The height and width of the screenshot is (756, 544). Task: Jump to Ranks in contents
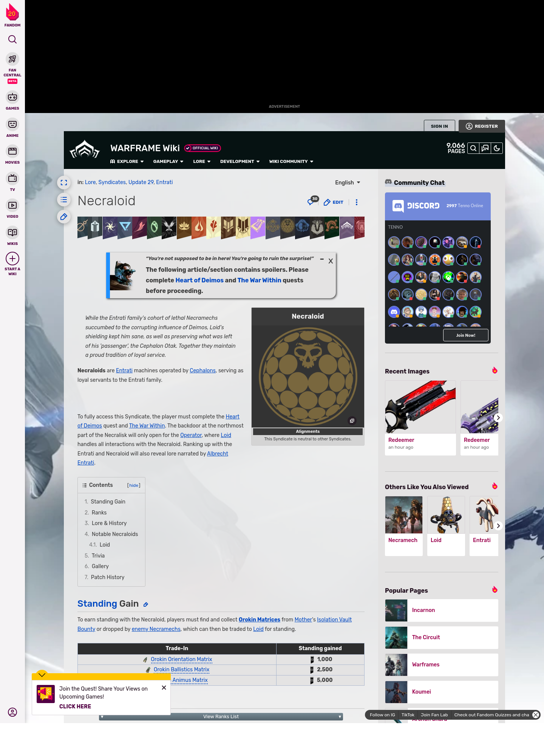pyautogui.click(x=99, y=513)
